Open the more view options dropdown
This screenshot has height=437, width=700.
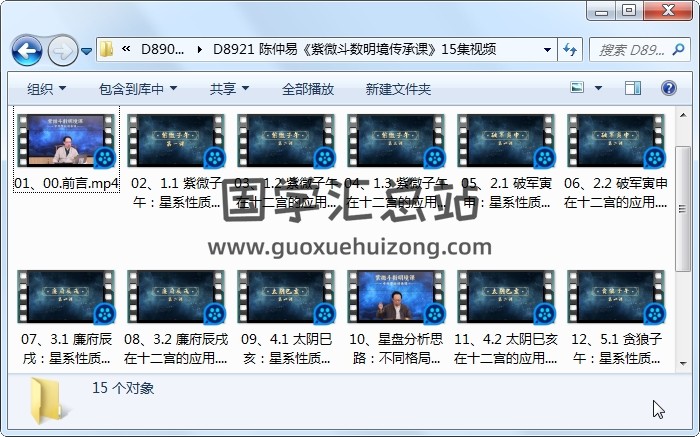[x=598, y=88]
